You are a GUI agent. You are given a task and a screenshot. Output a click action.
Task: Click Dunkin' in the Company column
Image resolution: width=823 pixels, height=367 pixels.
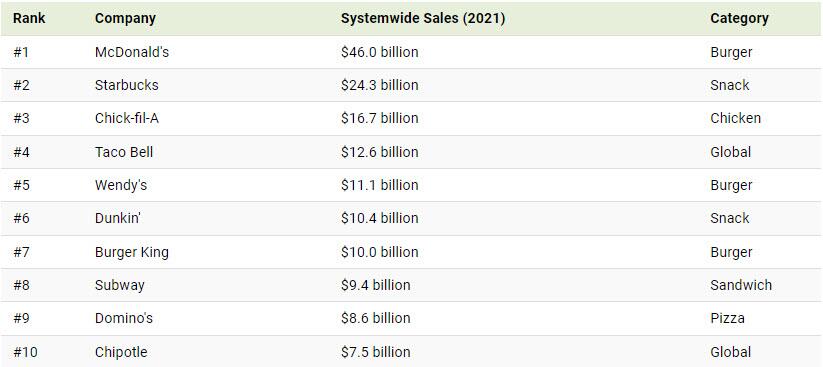tap(118, 218)
